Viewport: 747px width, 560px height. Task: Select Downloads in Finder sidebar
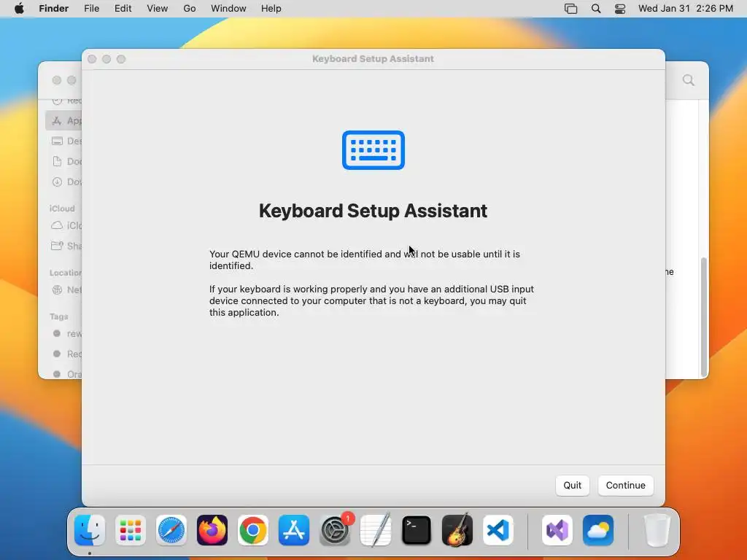click(64, 182)
